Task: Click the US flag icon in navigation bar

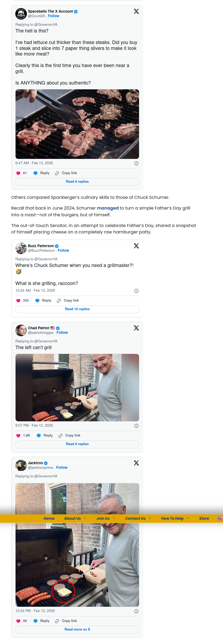Action: (x=220, y=518)
